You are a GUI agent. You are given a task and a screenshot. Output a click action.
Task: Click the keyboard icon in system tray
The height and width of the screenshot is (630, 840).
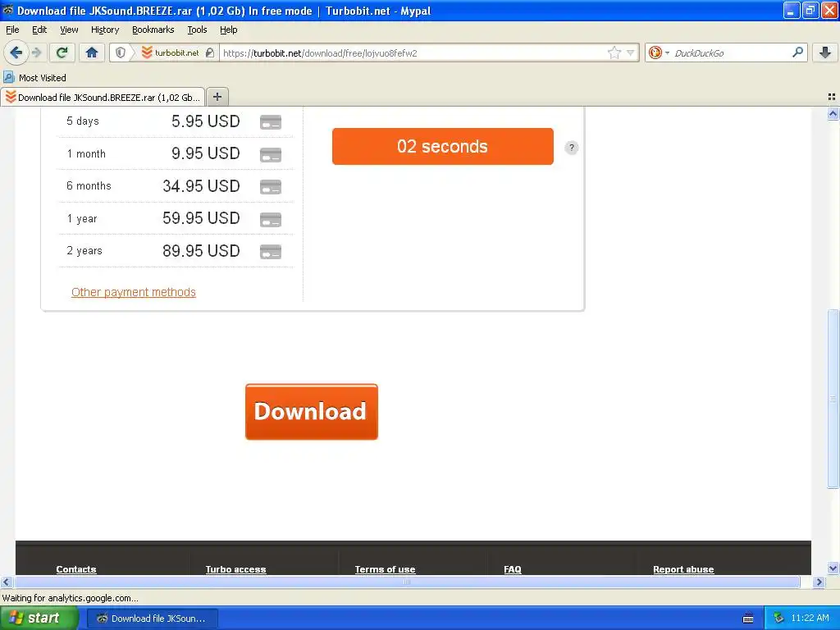[748, 619]
